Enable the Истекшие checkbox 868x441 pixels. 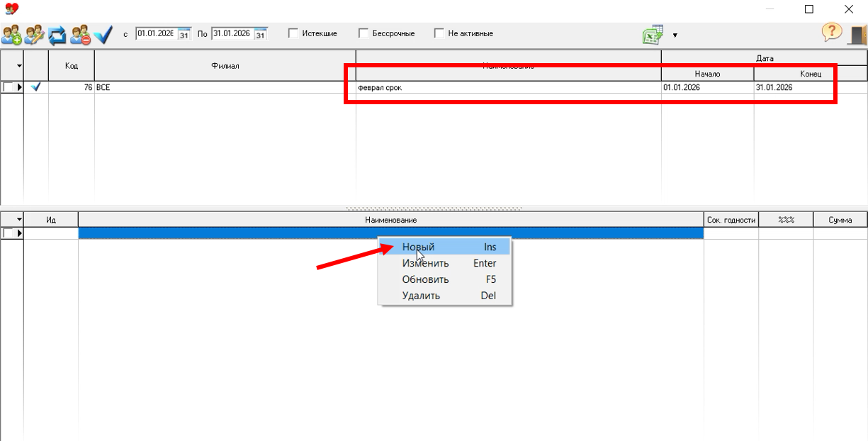tap(293, 33)
